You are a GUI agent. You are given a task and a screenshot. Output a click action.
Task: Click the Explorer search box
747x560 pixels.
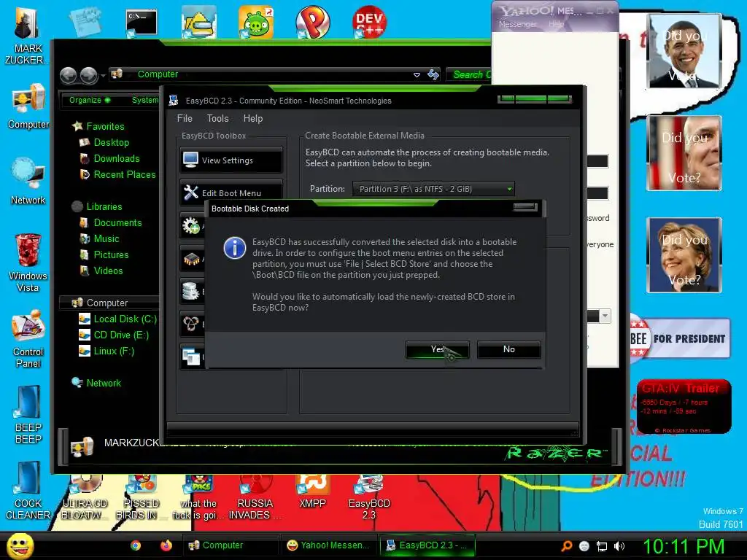click(x=469, y=75)
